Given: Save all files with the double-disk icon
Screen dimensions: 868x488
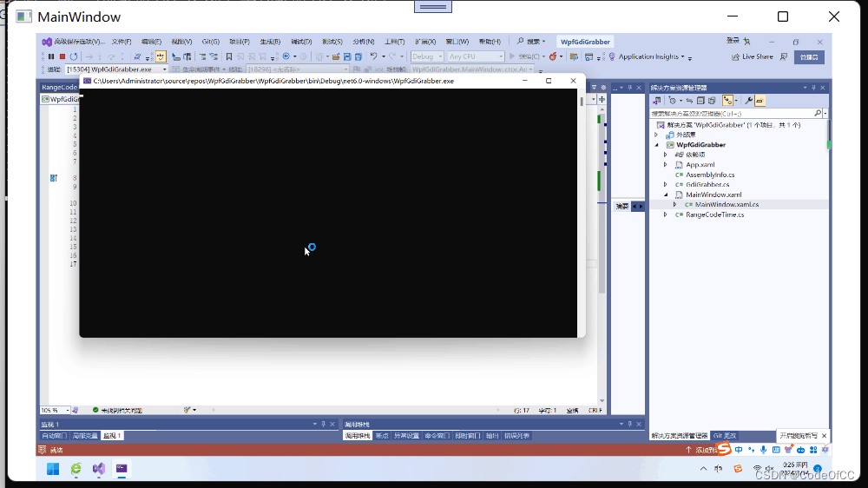Looking at the screenshot, I should tap(358, 56).
